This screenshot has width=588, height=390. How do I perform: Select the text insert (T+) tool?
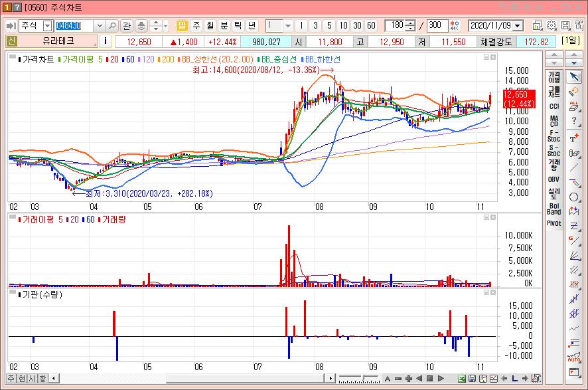pyautogui.click(x=574, y=138)
